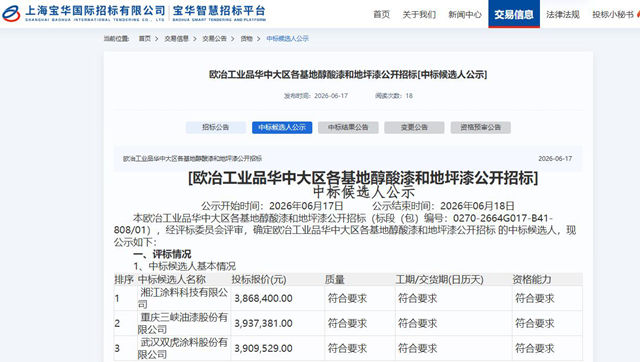Click the 质量 column header
Image resolution: width=640 pixels, height=362 pixels.
click(x=335, y=280)
